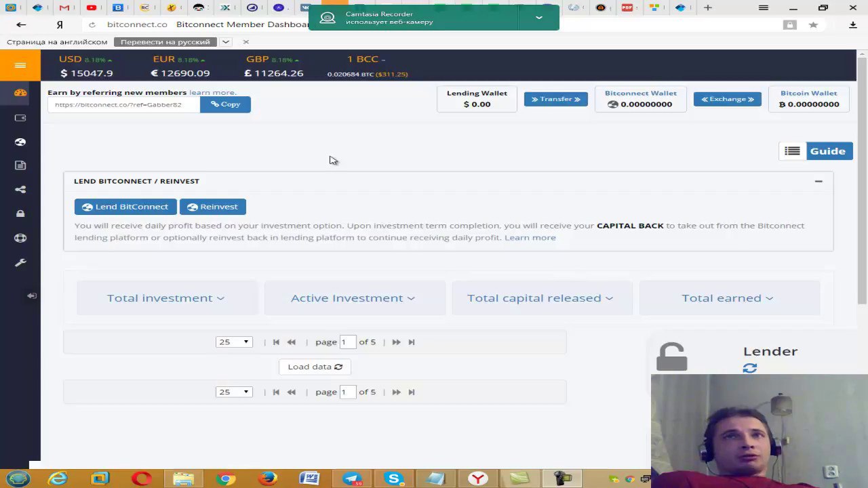Screen dimensions: 868x488
Task: Open the Guide button
Action: [x=828, y=151]
